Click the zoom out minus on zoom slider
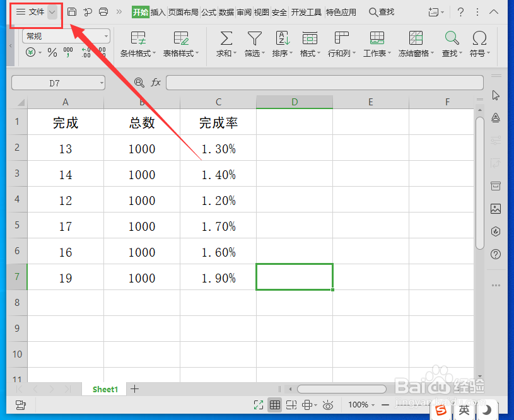The width and height of the screenshot is (514, 420). click(385, 405)
